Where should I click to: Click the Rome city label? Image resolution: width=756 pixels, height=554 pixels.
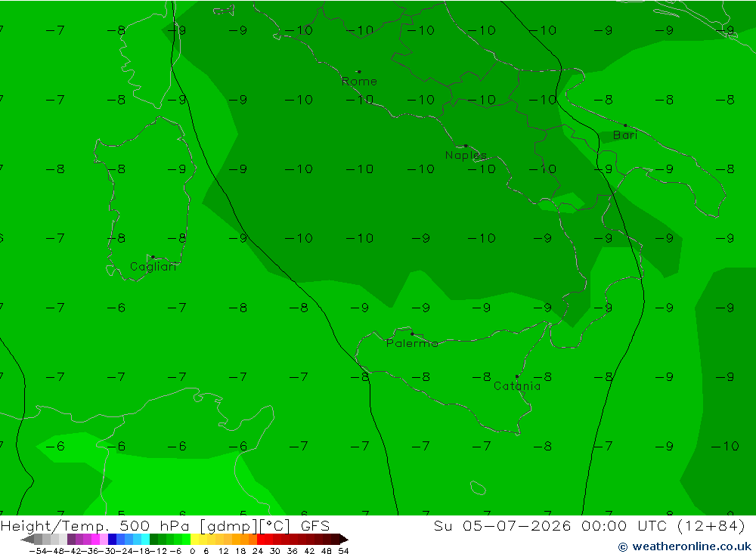coord(359,82)
